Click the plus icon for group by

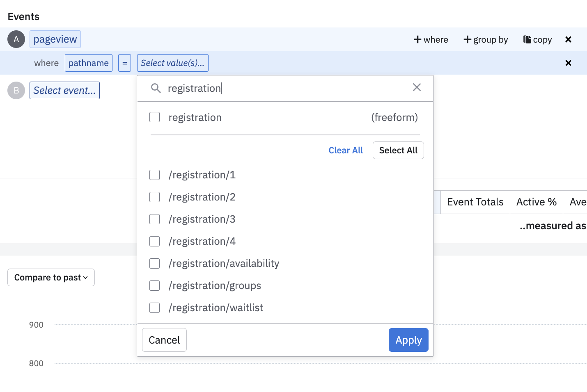(x=467, y=39)
